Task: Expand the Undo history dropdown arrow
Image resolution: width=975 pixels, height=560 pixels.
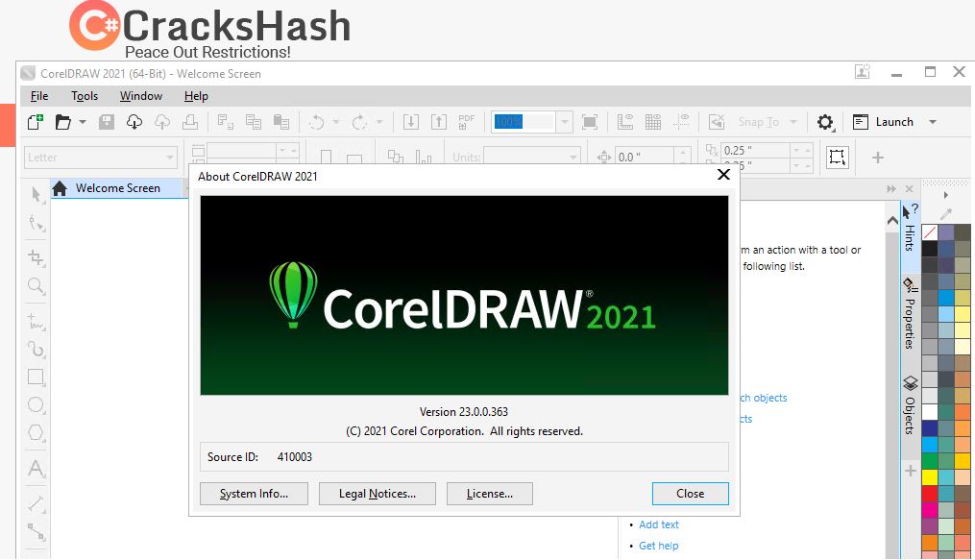Action: [x=336, y=122]
